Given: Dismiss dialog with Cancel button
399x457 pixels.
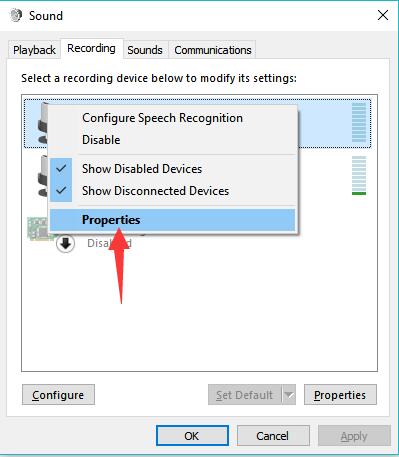Looking at the screenshot, I should 273,436.
